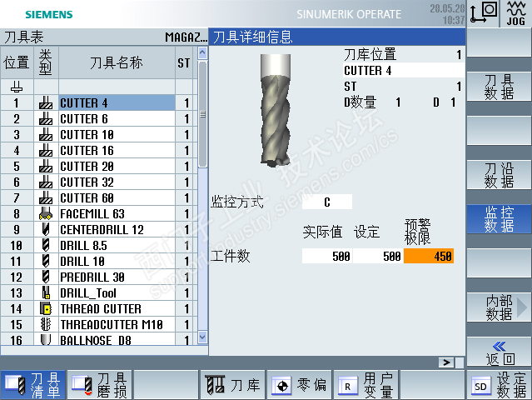Select the cutter type icon for CUTTER 60
532x400 pixels.
click(46, 198)
